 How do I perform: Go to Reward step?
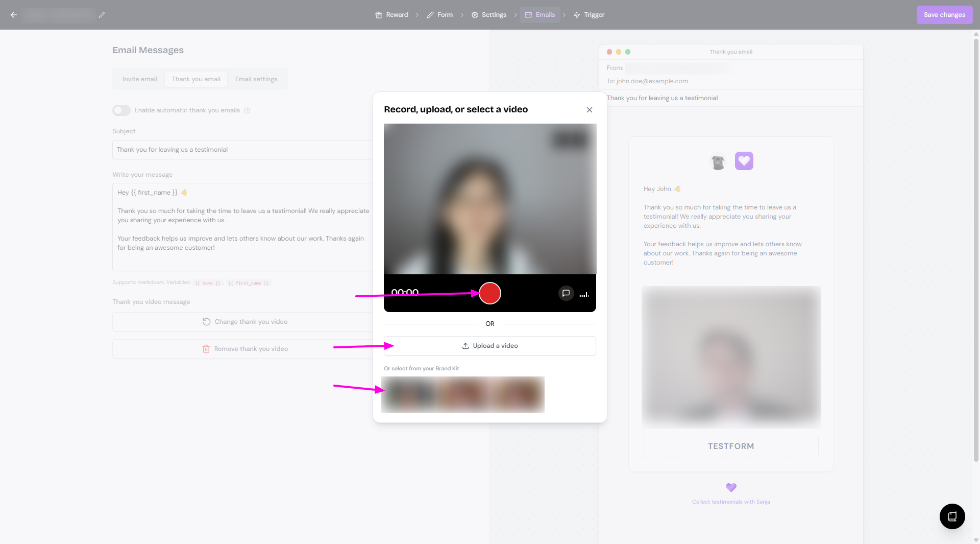(x=391, y=15)
